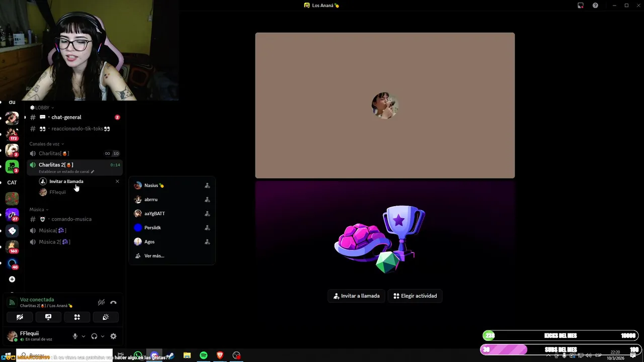This screenshot has height=362, width=644.
Task: Invite abrrru to the call
Action: click(x=172, y=200)
